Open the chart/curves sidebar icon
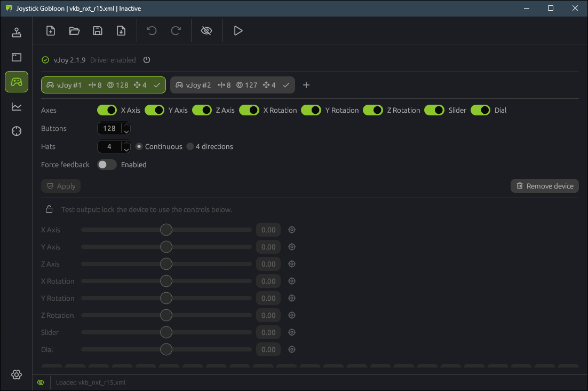Screen dimensions: 588x391 click(x=17, y=107)
